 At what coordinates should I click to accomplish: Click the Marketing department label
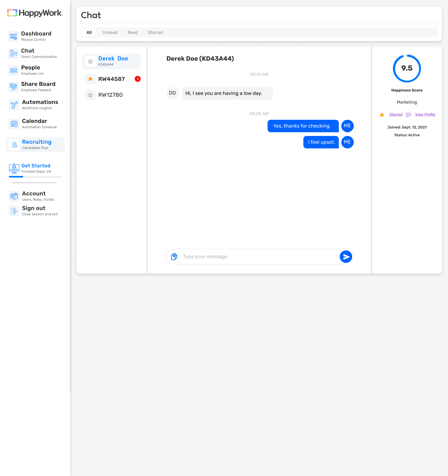tap(407, 102)
